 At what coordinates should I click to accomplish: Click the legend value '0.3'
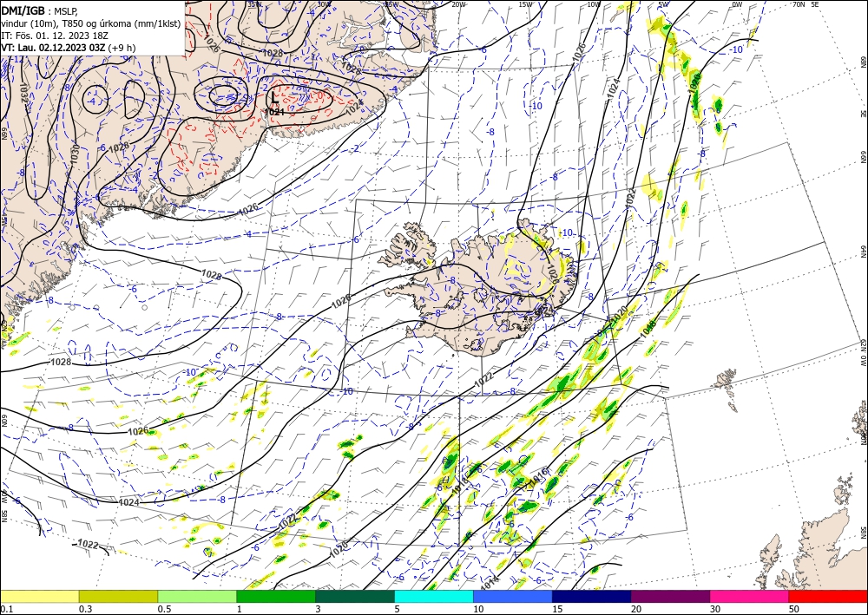[x=85, y=609]
